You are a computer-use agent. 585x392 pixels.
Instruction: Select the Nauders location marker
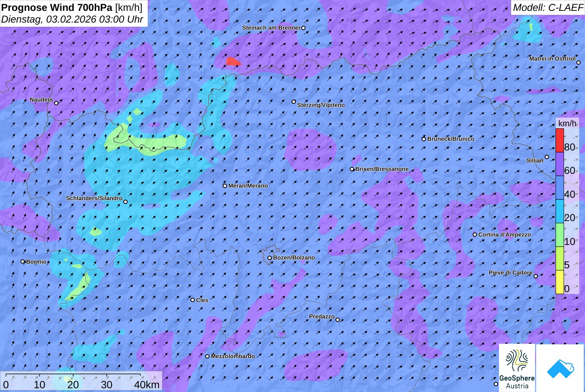click(56, 103)
